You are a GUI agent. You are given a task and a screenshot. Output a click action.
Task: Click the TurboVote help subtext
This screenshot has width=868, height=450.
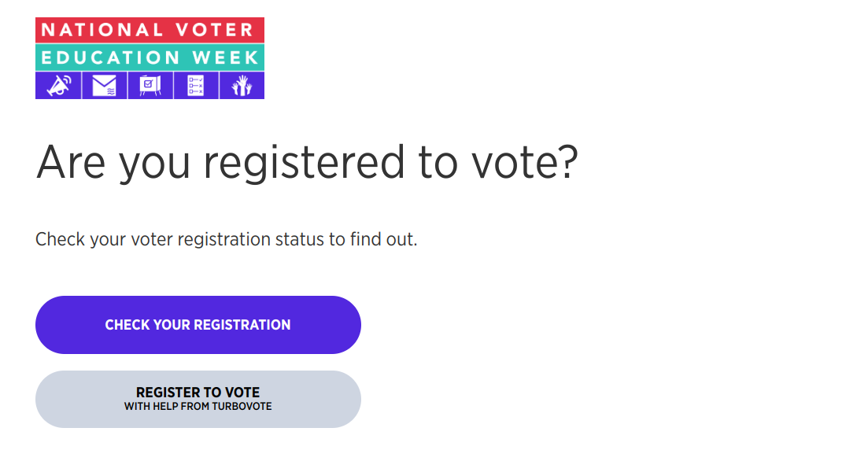coord(198,407)
